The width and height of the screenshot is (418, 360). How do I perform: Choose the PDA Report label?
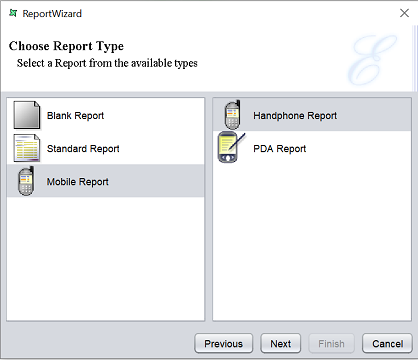click(x=280, y=149)
